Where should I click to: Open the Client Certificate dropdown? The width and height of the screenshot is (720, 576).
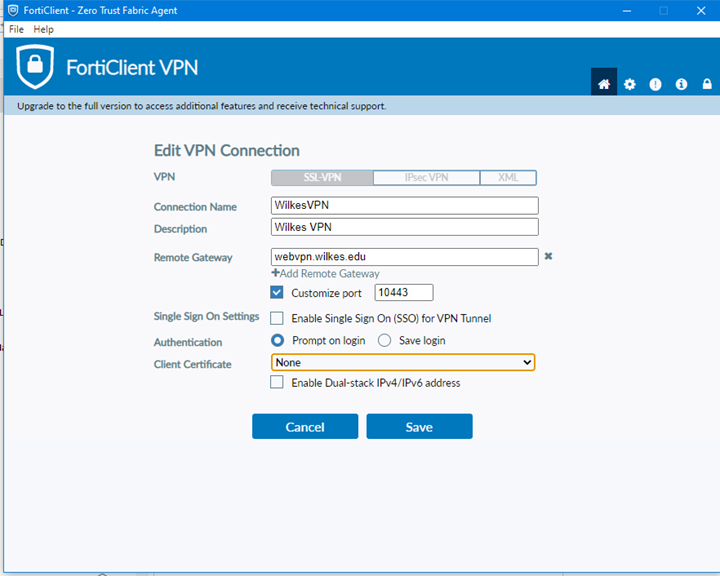click(403, 362)
